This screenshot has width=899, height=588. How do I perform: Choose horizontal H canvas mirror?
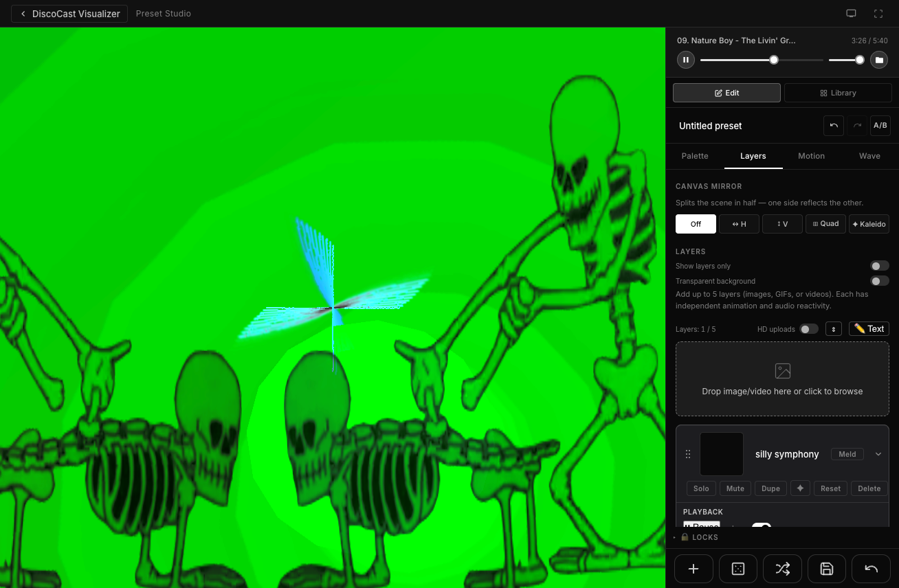click(739, 224)
